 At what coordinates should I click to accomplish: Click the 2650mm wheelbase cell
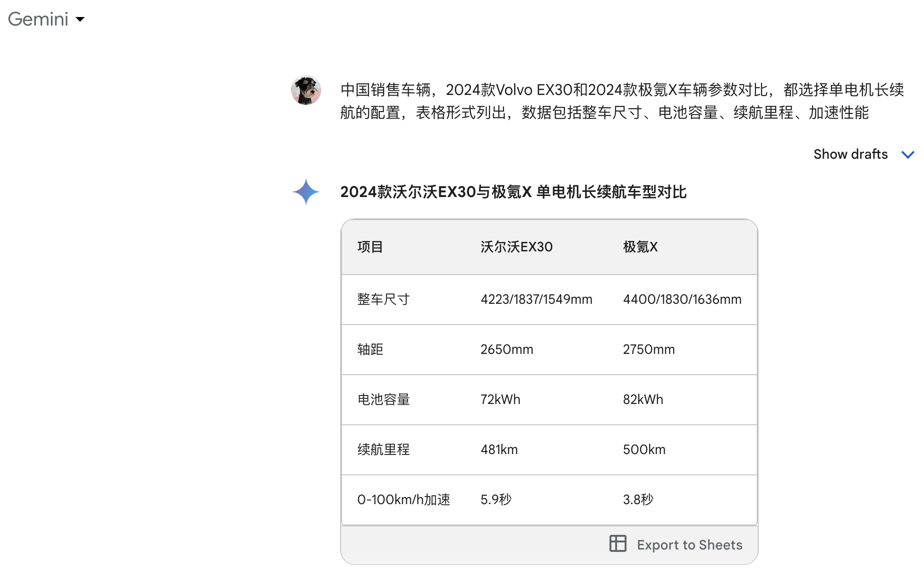click(x=506, y=349)
